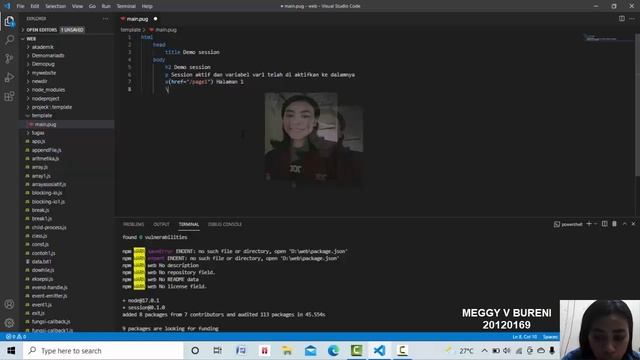Viewport: 640px width, 360px height.
Task: Switch to the Problems panel tab
Action: (x=133, y=224)
